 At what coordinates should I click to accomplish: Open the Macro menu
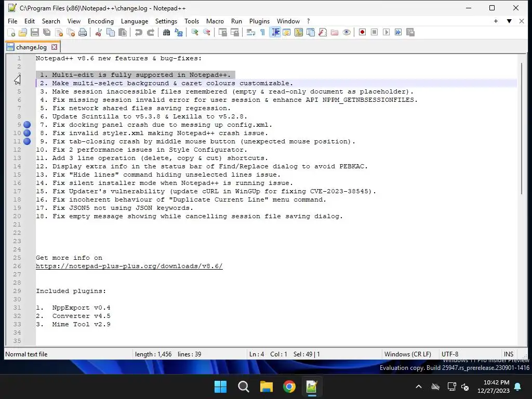(215, 21)
